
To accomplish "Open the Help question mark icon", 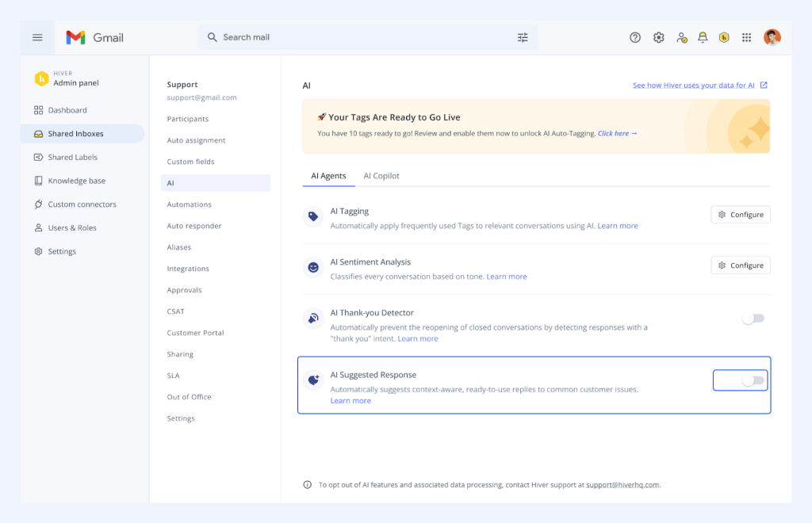I will pos(634,37).
